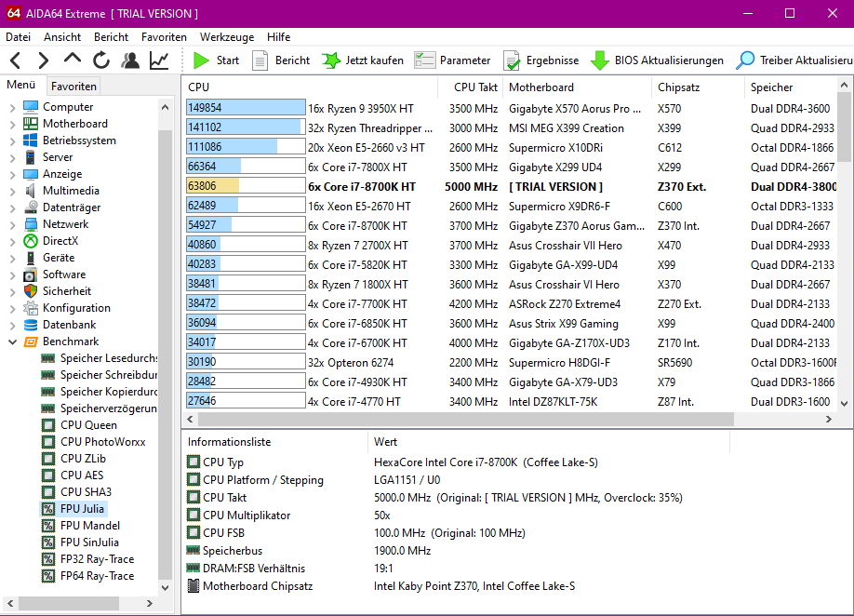This screenshot has height=616, width=854.
Task: Switch to the Menü tab in sidebar
Action: point(21,85)
